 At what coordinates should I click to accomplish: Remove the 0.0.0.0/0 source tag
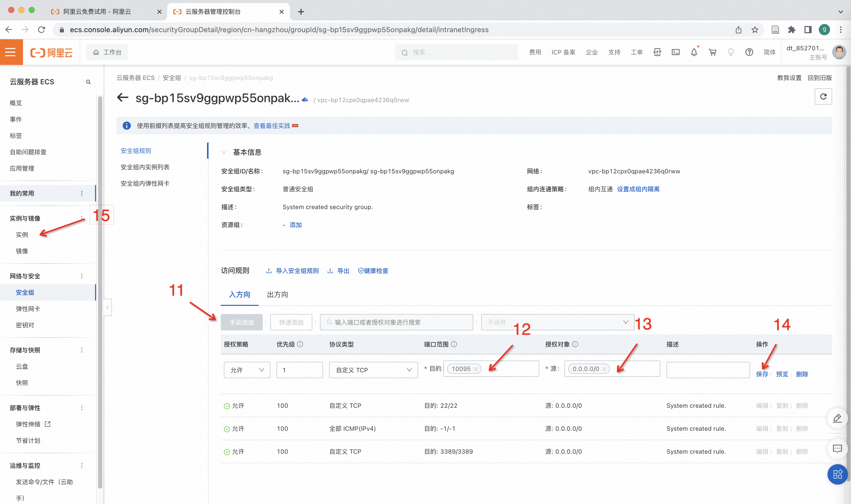coord(604,369)
